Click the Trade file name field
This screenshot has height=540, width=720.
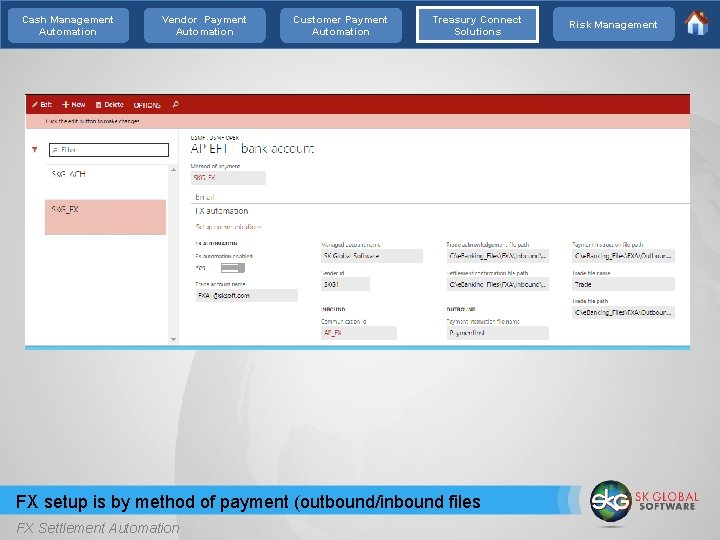623,284
